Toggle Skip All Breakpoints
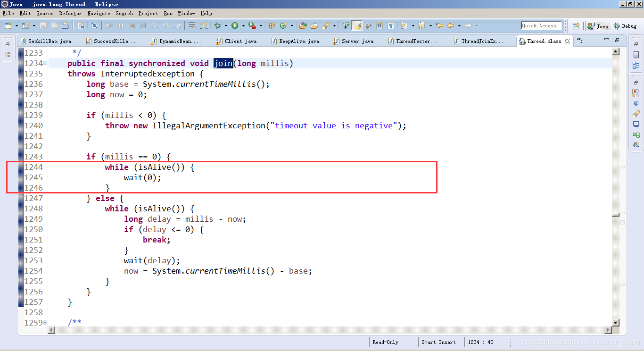644x351 pixels. (94, 26)
